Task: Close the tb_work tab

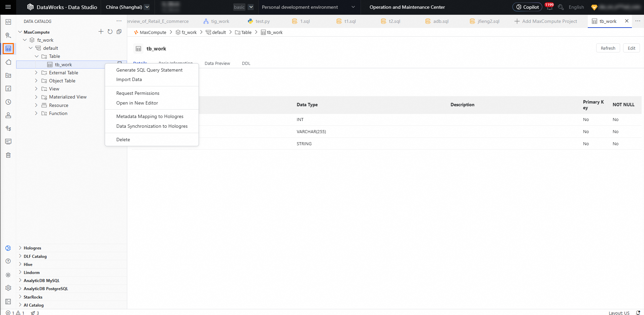Action: pos(627,21)
